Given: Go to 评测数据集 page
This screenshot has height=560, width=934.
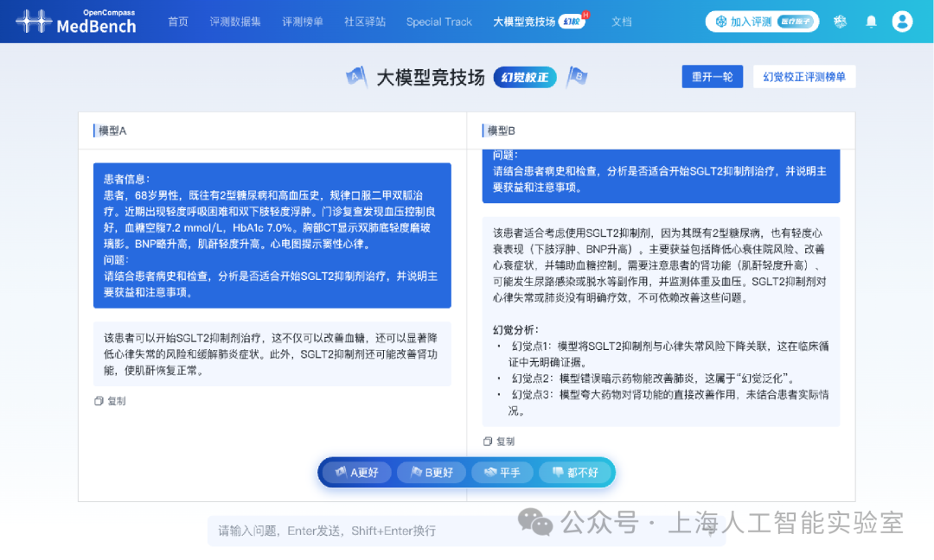Looking at the screenshot, I should point(235,22).
